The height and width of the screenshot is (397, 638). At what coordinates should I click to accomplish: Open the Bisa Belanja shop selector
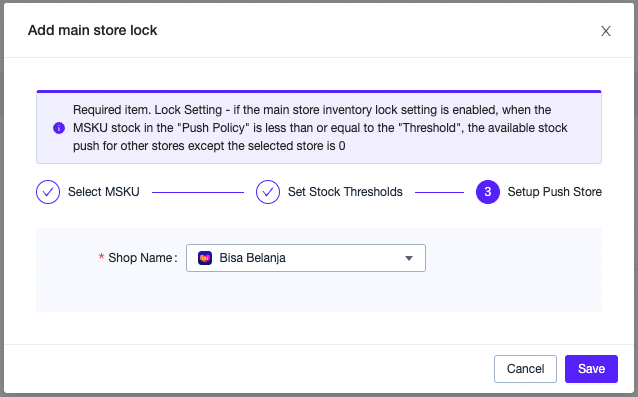[306, 258]
